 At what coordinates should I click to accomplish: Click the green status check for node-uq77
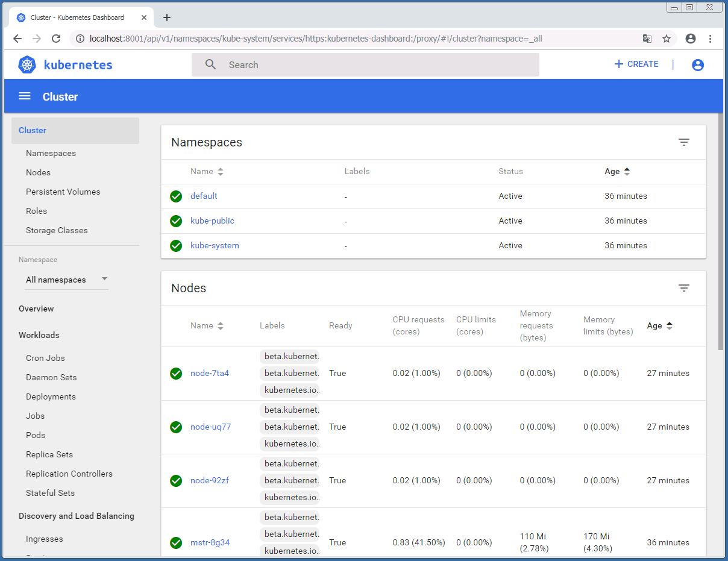[x=176, y=427]
